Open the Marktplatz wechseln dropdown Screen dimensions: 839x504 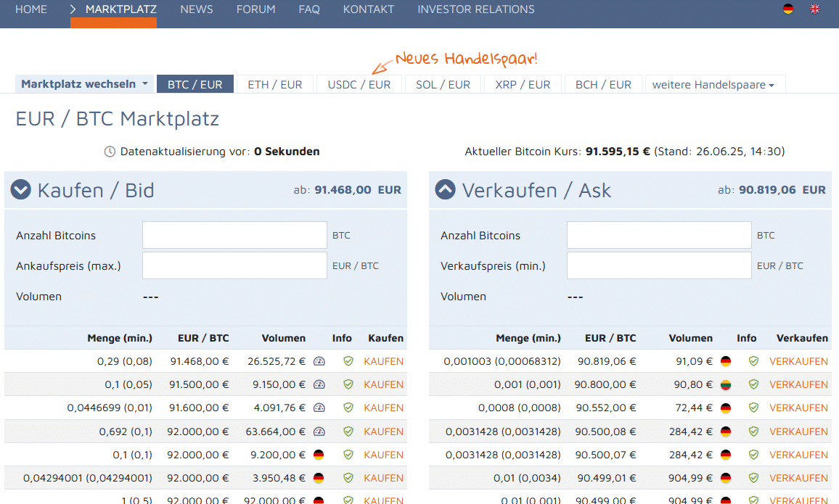84,84
